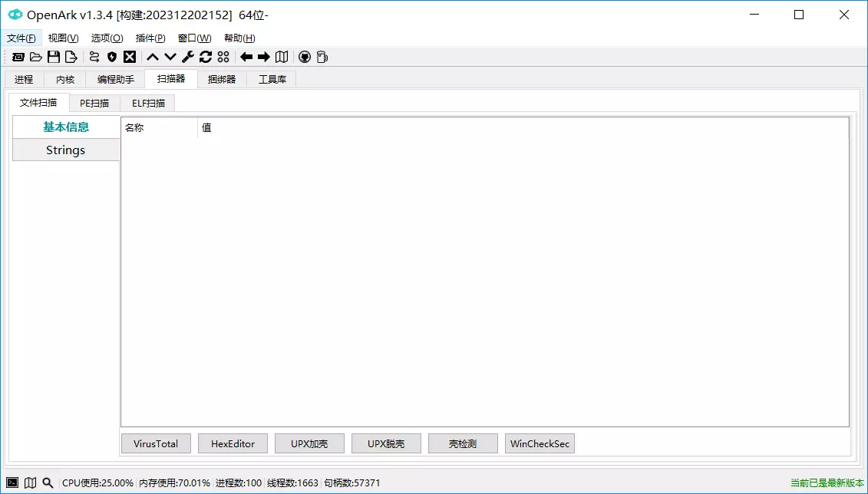The height and width of the screenshot is (494, 868).
Task: Select the Strings side panel item
Action: pos(66,150)
